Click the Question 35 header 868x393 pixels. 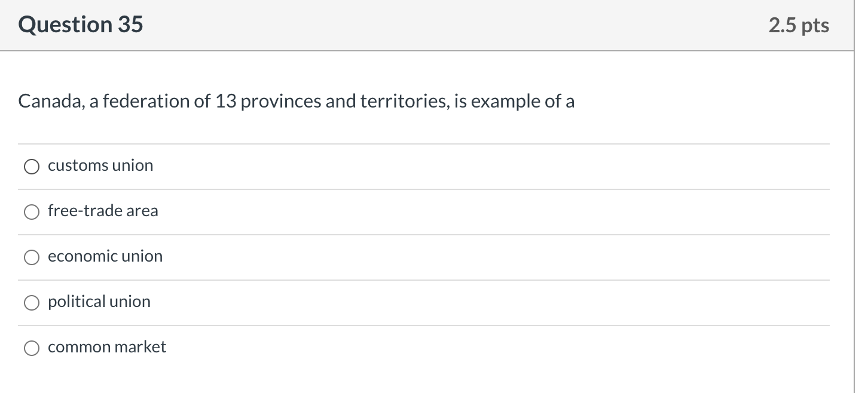coord(80,25)
